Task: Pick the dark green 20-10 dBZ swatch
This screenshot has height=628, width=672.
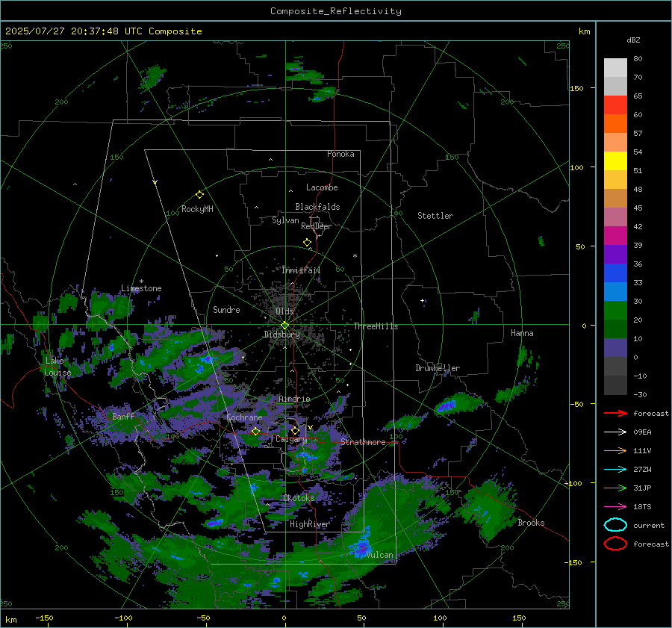Action: [x=615, y=329]
